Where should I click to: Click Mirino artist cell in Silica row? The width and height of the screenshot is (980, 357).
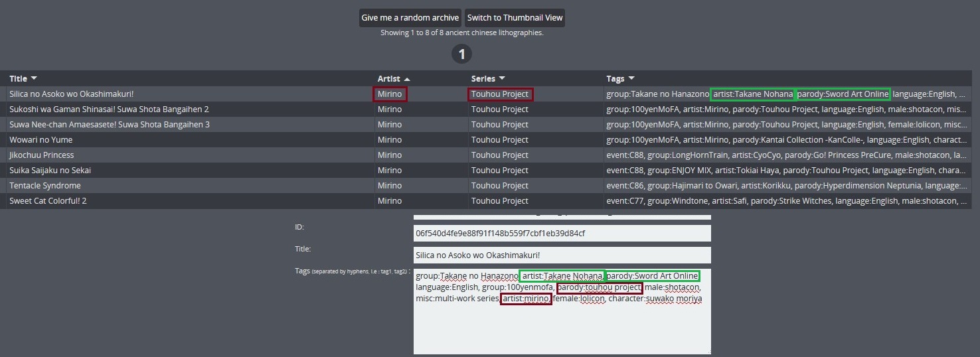(x=390, y=94)
